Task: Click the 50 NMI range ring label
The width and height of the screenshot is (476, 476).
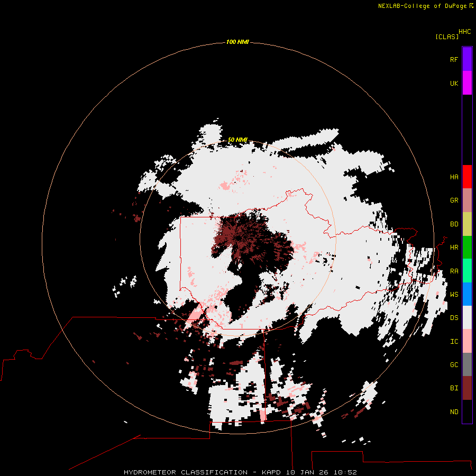Action: [237, 140]
